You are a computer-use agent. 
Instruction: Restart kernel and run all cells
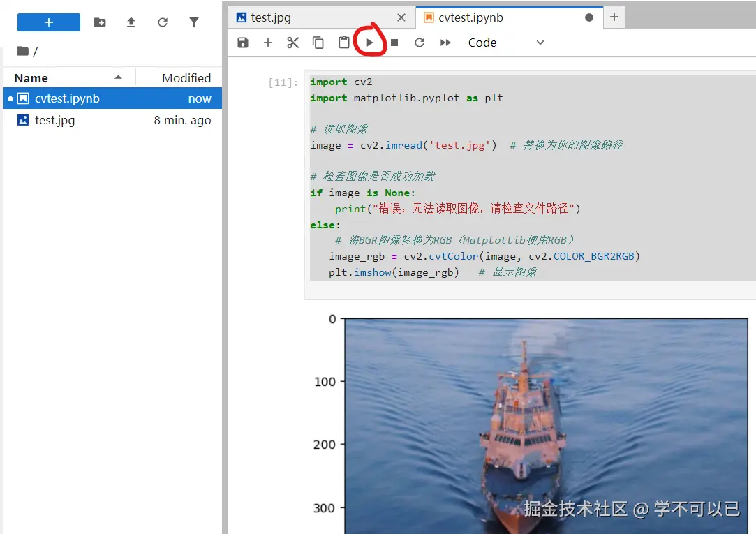pos(445,43)
